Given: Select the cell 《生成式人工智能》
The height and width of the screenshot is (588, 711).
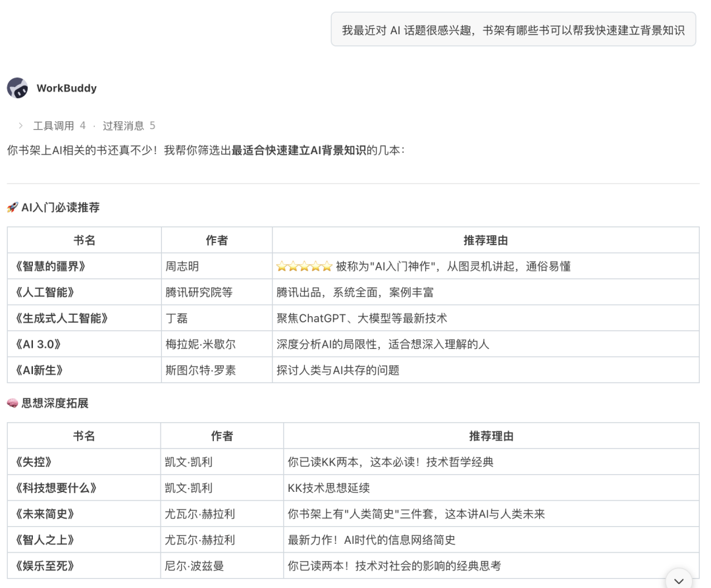Looking at the screenshot, I should click(84, 318).
